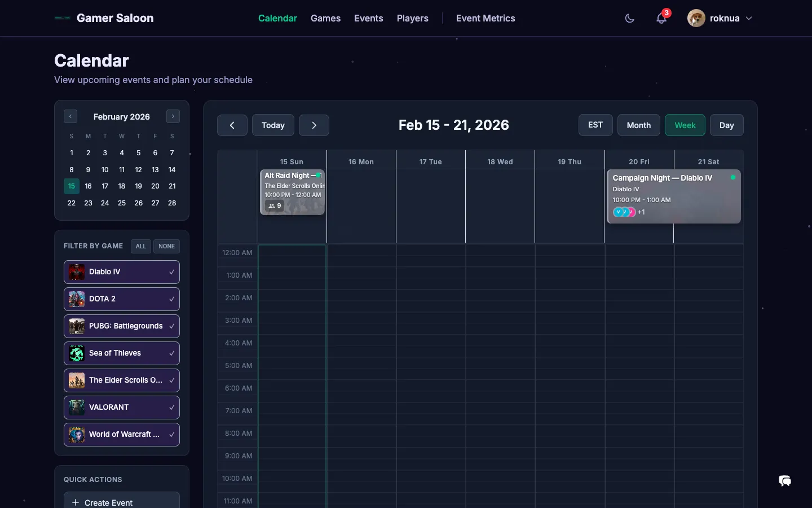The width and height of the screenshot is (812, 508).
Task: Toggle the World of Warcraft filter checkmark
Action: (171, 435)
